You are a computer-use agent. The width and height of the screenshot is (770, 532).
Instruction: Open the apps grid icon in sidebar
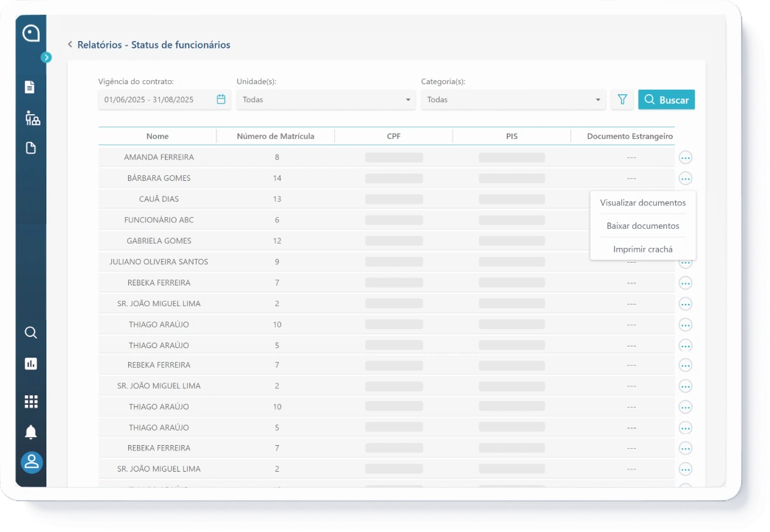(x=31, y=402)
